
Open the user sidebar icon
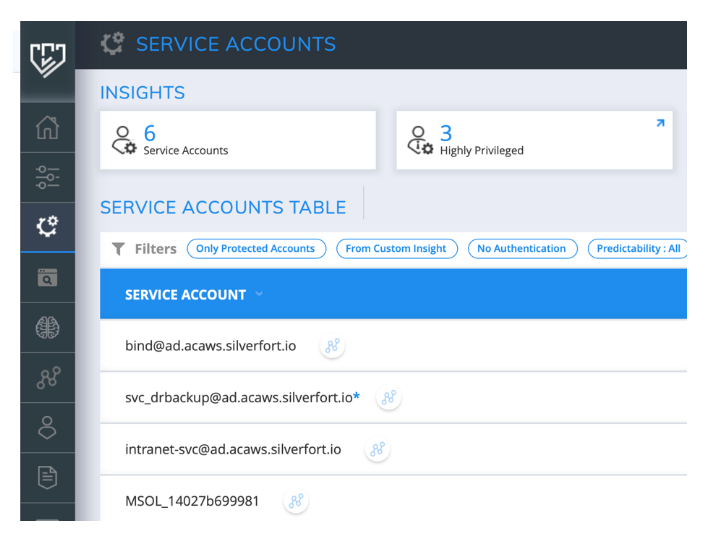coord(47,427)
